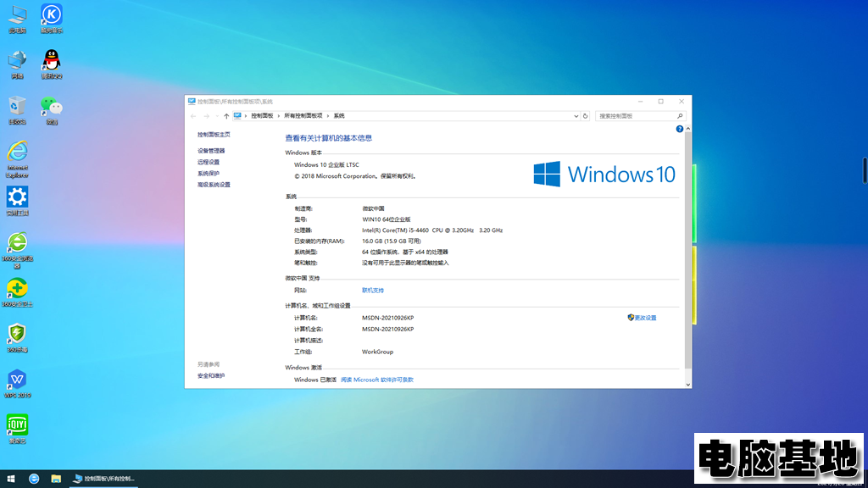Screen dimensions: 868x488
Task: Click the address bar computer icon
Action: click(237, 115)
